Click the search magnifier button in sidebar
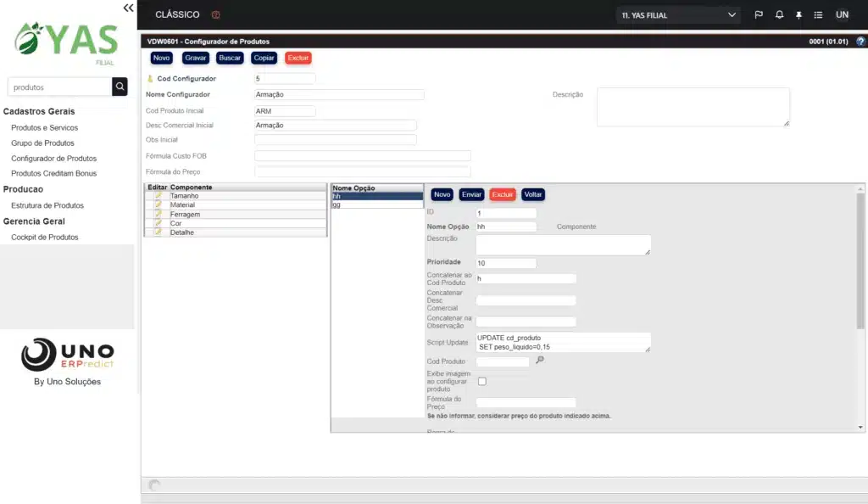The height and width of the screenshot is (504, 868). pos(120,87)
